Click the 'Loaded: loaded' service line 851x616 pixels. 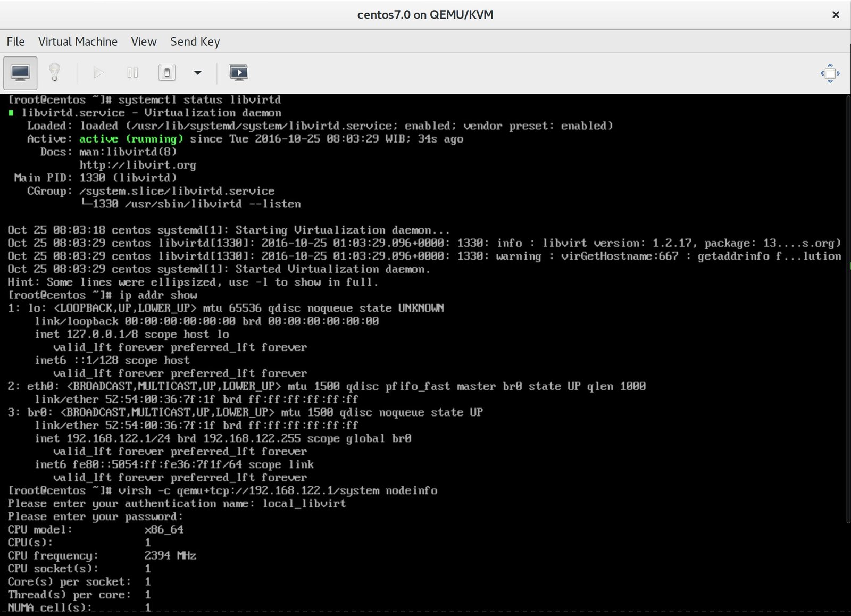coord(320,126)
